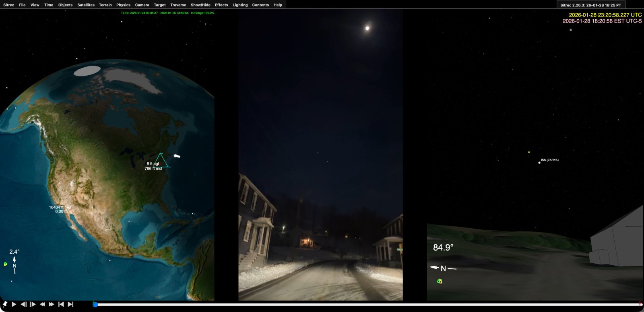
Task: Select the ISS (ZARYA) satellite label
Action: click(x=549, y=160)
